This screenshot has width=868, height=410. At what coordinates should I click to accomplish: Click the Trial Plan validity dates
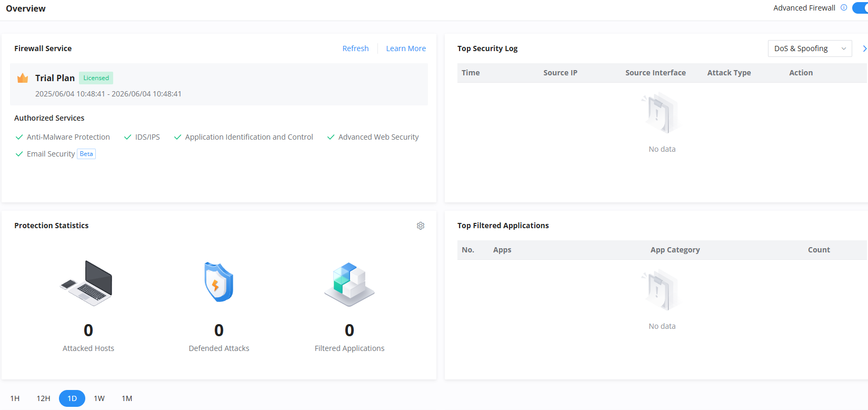click(108, 94)
